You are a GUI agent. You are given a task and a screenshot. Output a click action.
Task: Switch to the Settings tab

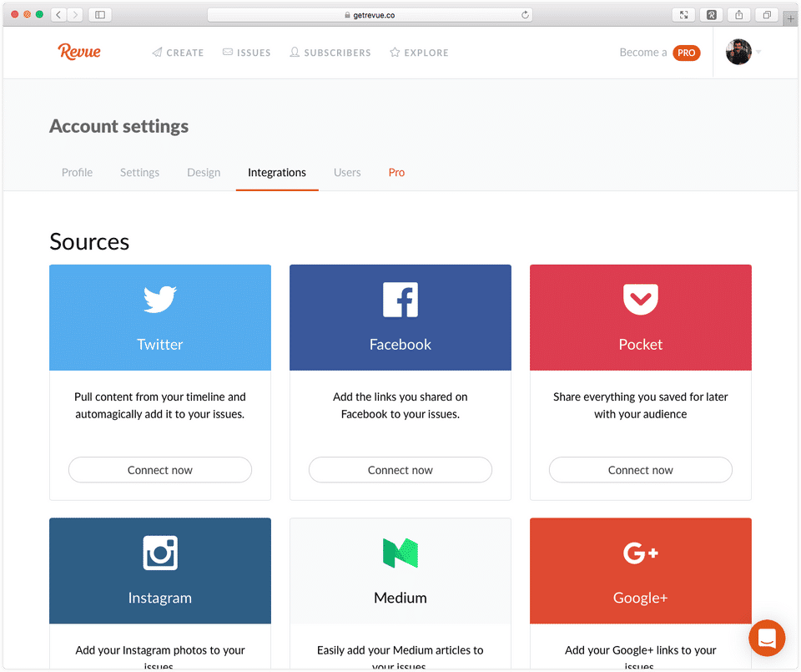coord(139,173)
